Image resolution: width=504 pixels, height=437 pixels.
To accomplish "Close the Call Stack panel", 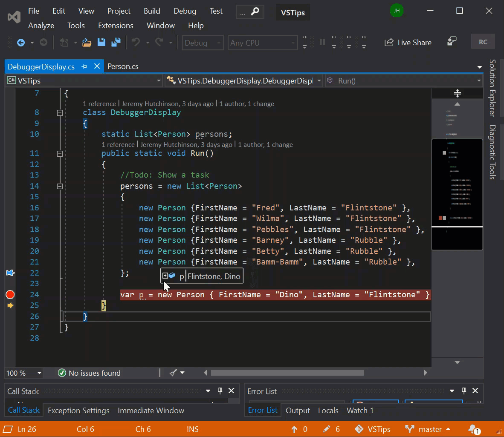I will click(x=231, y=391).
